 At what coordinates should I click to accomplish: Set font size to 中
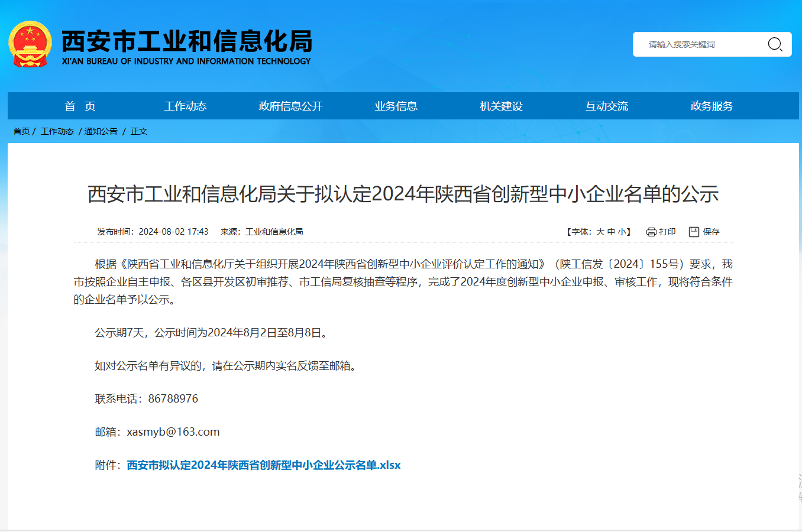611,232
